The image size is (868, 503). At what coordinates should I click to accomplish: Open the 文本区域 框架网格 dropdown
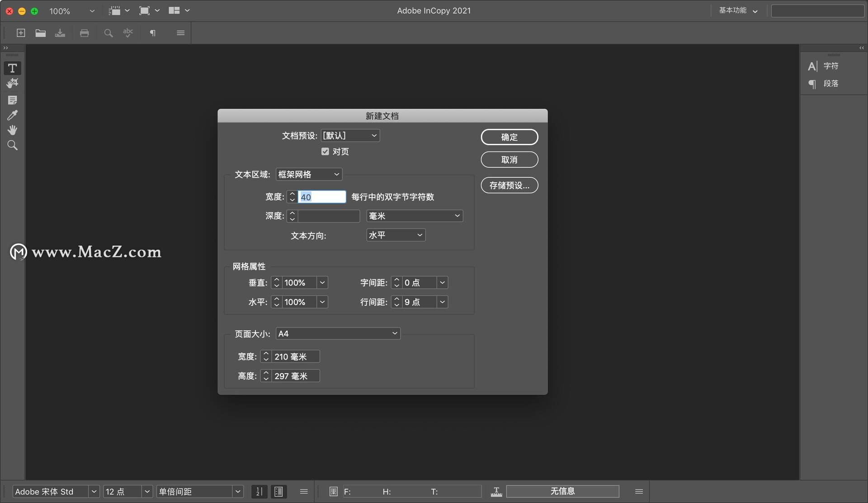(309, 175)
